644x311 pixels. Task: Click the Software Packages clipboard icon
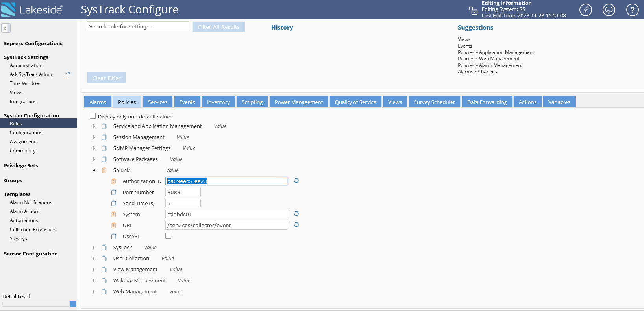[104, 159]
